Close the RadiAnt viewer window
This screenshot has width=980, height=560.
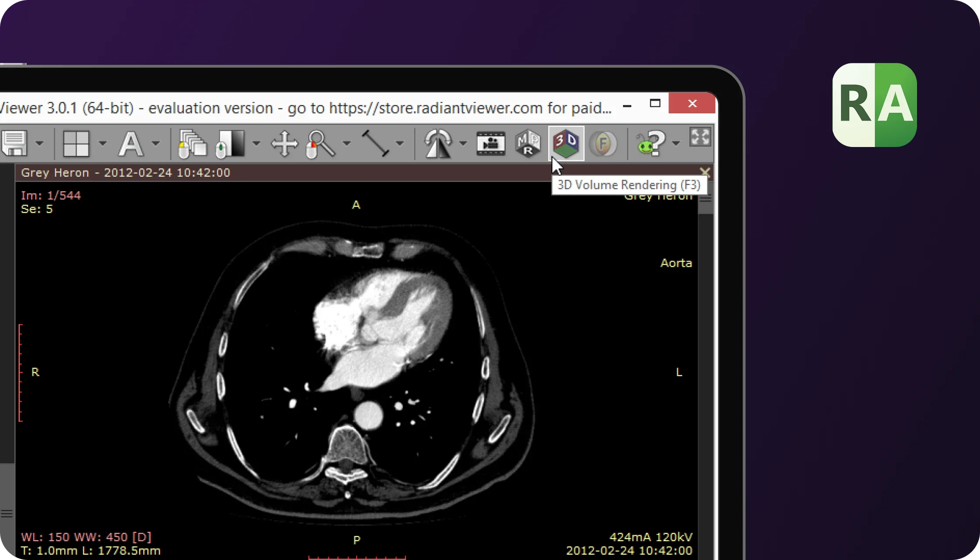pyautogui.click(x=692, y=104)
